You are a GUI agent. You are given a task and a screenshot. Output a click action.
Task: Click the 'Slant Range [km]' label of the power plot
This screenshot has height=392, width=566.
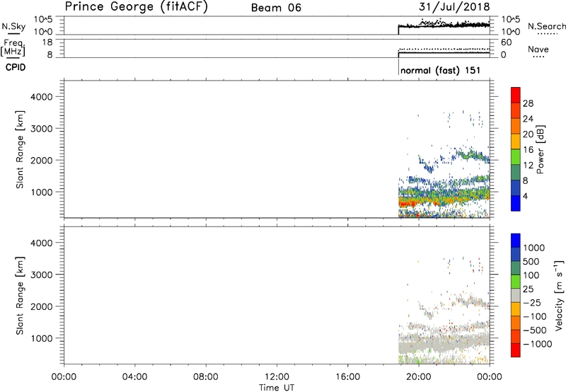click(20, 149)
